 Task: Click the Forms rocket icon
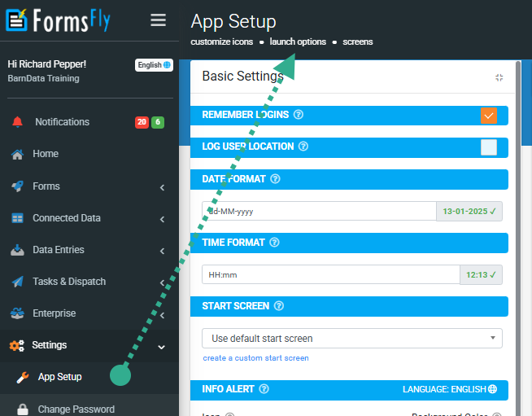tap(17, 186)
